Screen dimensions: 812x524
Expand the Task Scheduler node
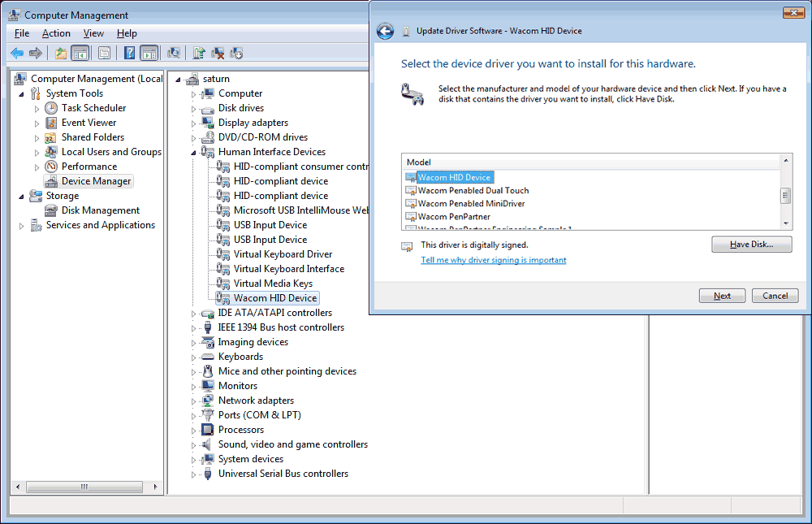37,109
